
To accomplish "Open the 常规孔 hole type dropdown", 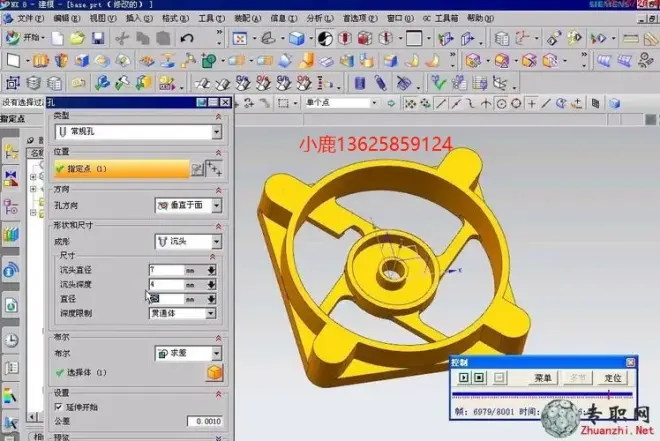I will (215, 131).
